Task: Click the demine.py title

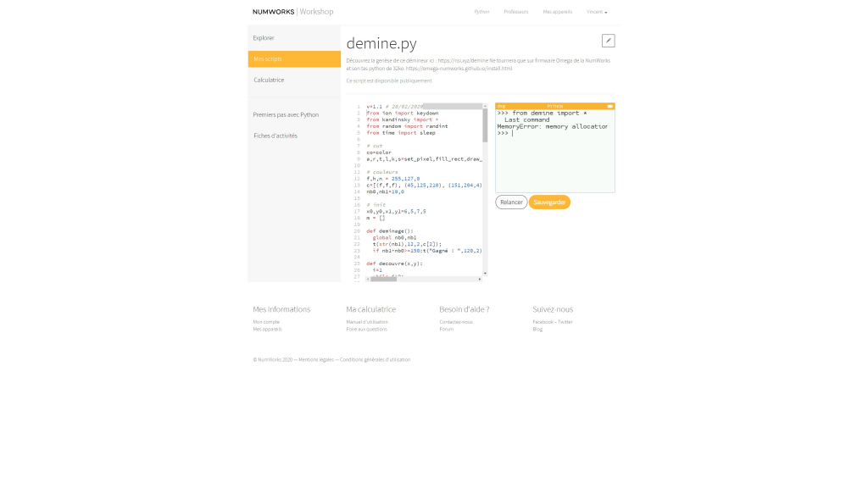Action: coord(381,43)
